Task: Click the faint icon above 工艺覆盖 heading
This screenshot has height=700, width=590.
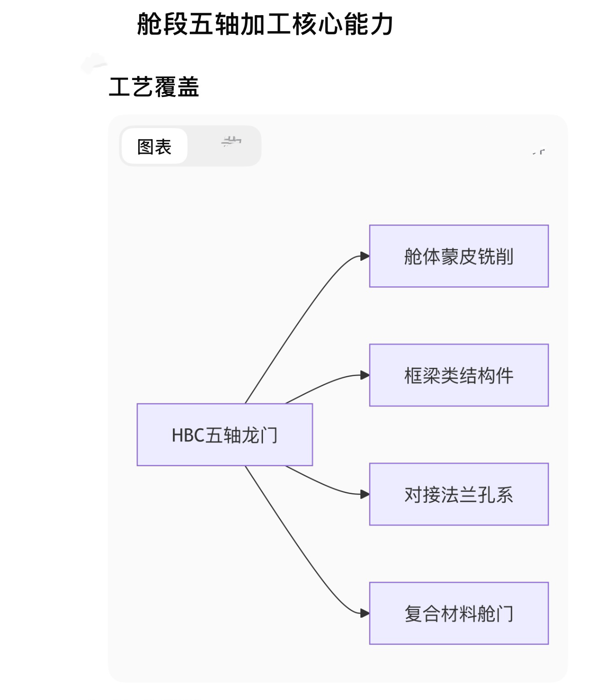Action: [94, 63]
